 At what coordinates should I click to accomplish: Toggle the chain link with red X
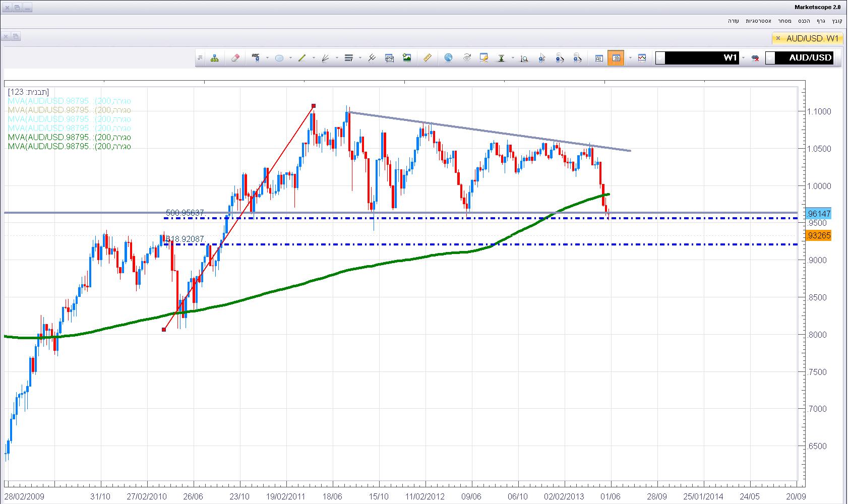pos(755,58)
